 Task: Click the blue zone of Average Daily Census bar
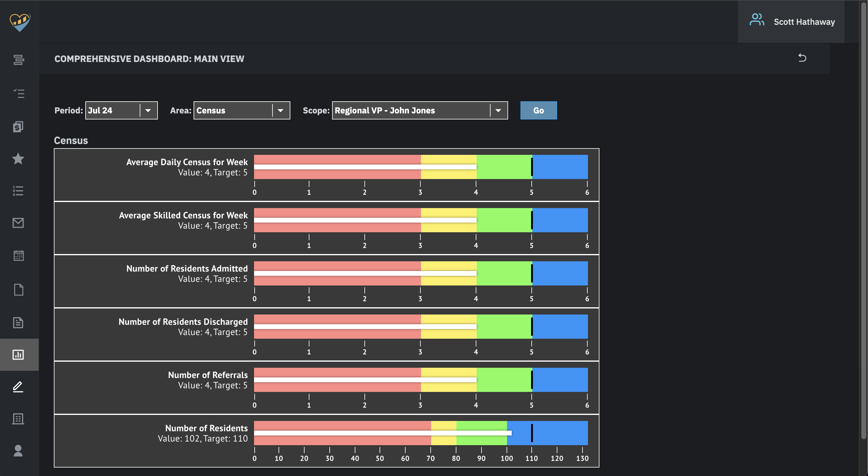pyautogui.click(x=560, y=167)
